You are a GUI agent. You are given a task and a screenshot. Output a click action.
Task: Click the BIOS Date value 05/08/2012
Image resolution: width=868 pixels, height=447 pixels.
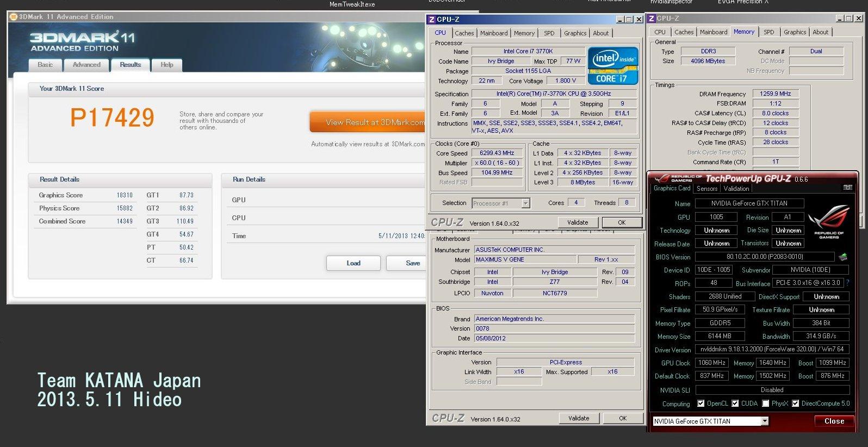click(x=554, y=338)
